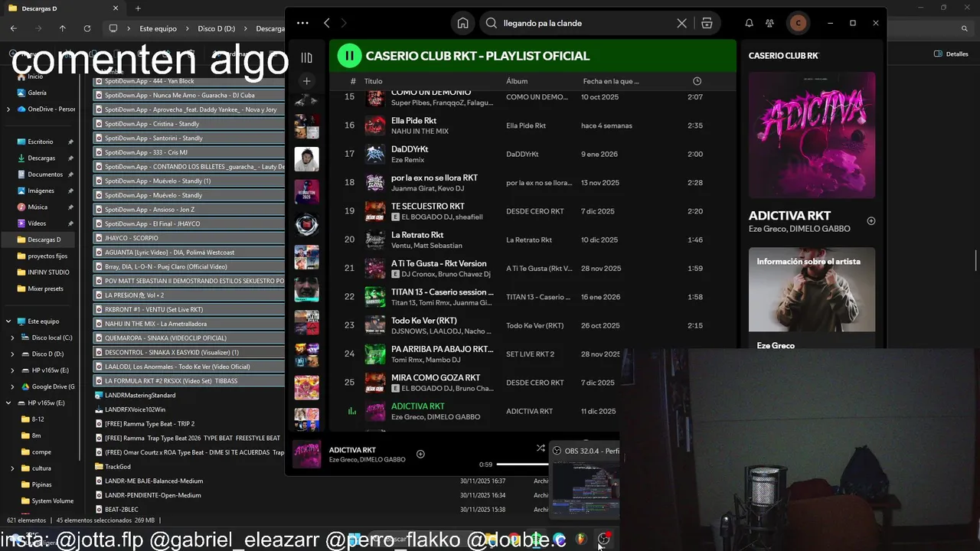Open OBS Studio from the taskbar
This screenshot has height=551, width=980.
pos(604,540)
